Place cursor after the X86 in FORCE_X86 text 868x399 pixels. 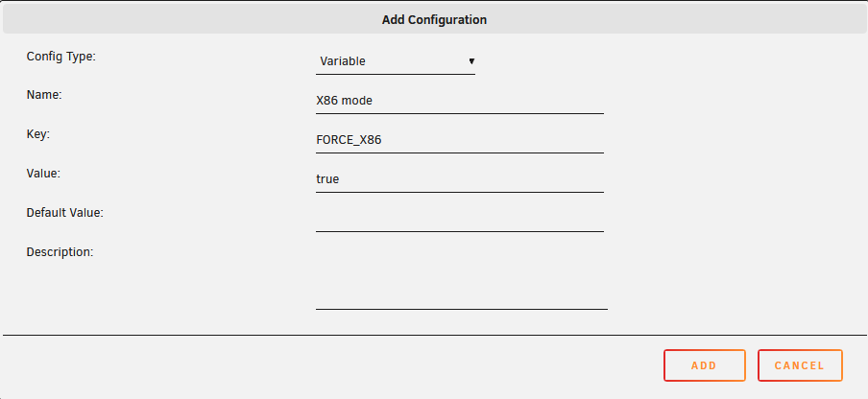click(x=382, y=140)
